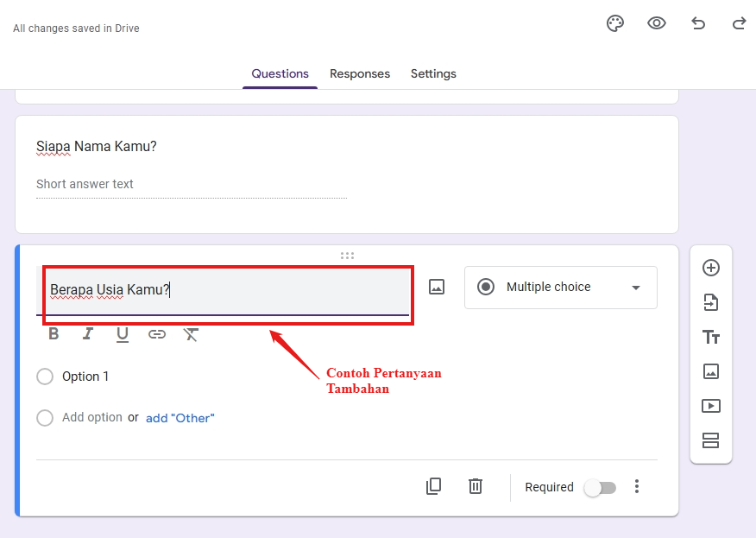Screen dimensions: 756x538
Task: Add a new section
Action: pos(710,440)
